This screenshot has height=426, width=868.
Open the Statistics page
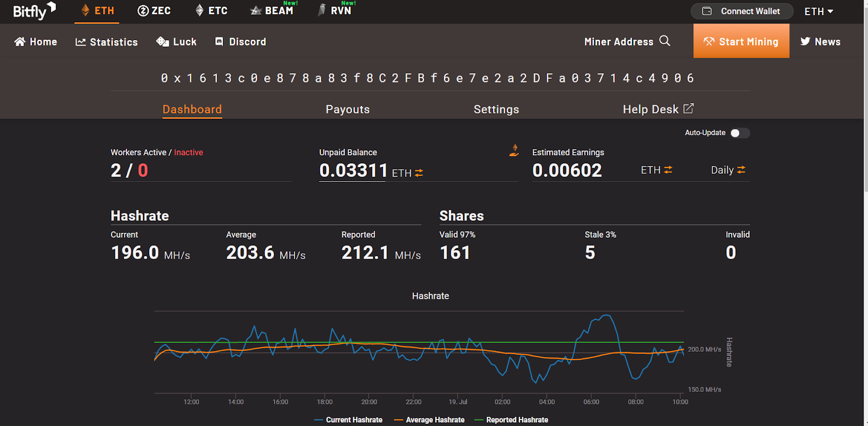pos(106,42)
